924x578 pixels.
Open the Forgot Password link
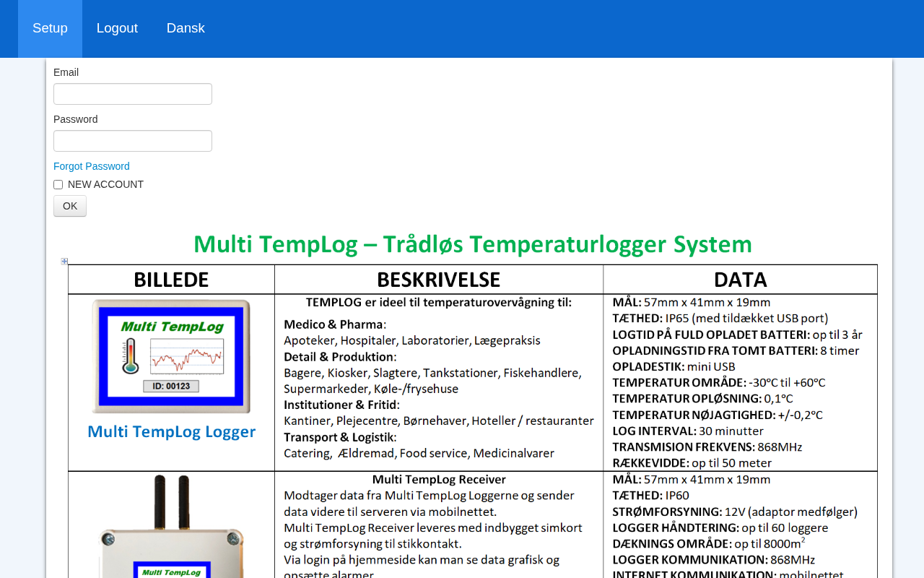(92, 166)
